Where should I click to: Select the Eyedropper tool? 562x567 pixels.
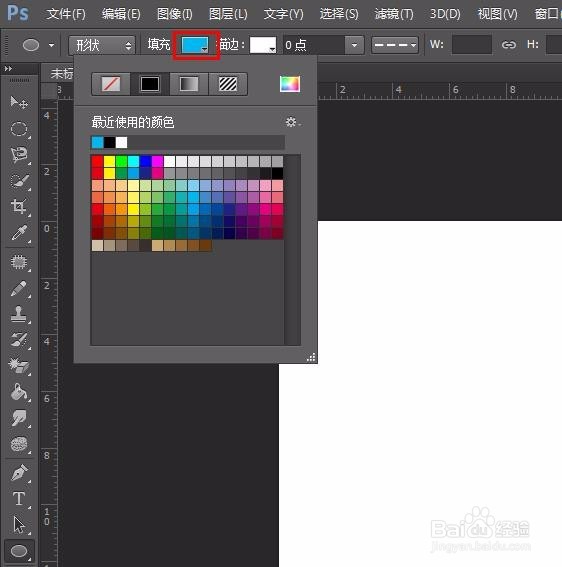(19, 233)
